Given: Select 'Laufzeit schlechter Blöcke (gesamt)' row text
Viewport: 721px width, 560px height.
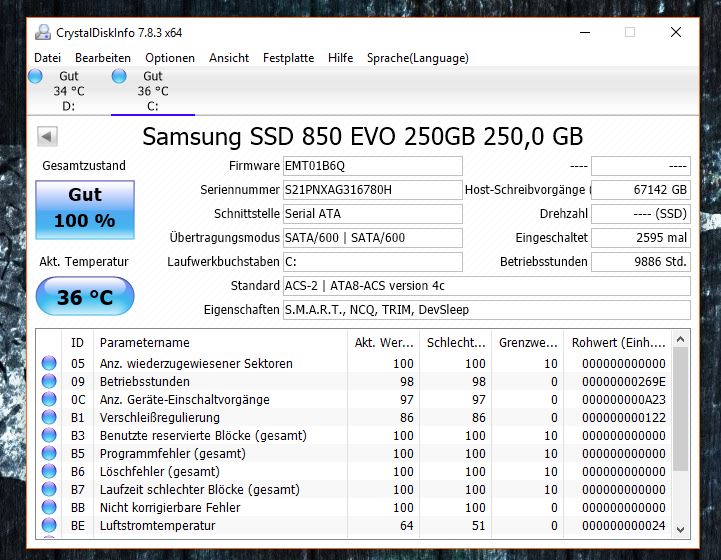Looking at the screenshot, I should [200, 490].
